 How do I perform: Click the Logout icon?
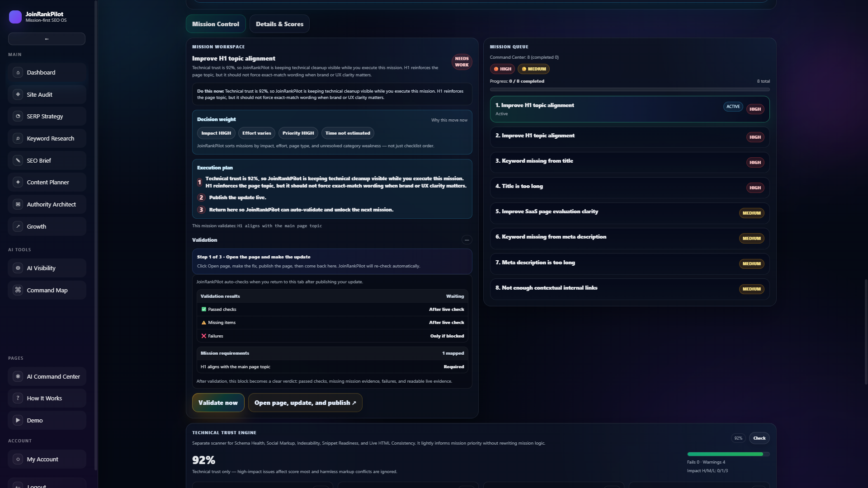(x=18, y=486)
